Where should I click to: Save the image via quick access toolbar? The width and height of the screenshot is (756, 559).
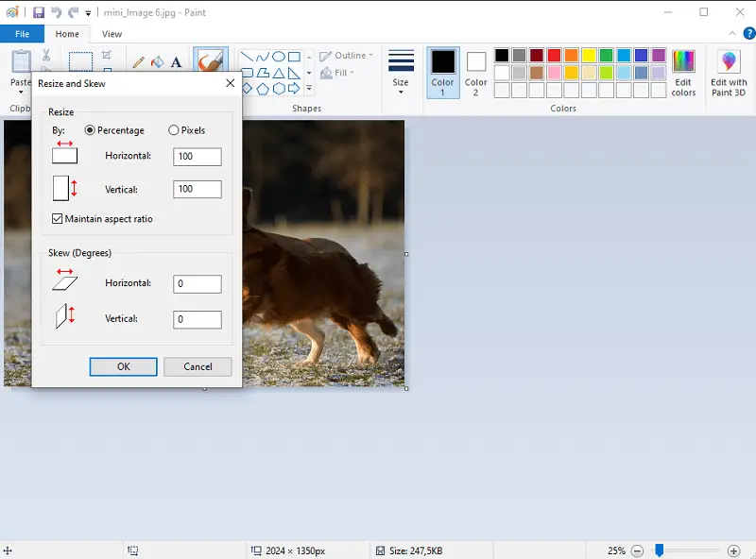point(39,11)
